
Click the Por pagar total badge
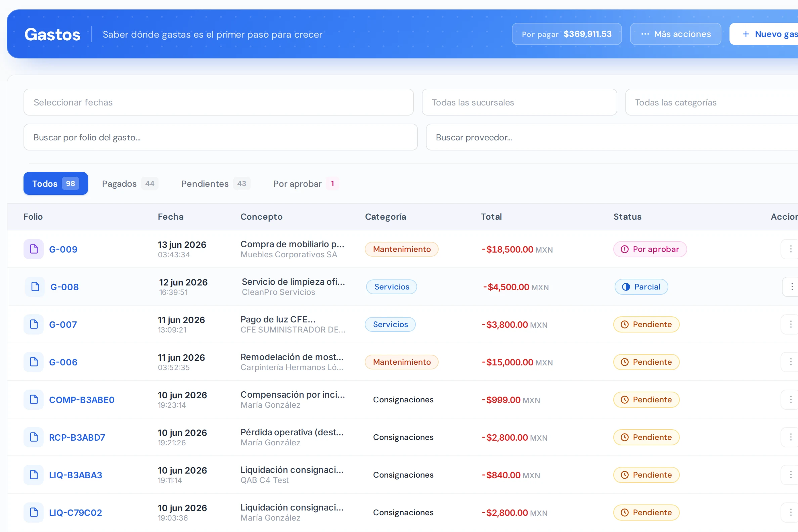click(x=567, y=34)
